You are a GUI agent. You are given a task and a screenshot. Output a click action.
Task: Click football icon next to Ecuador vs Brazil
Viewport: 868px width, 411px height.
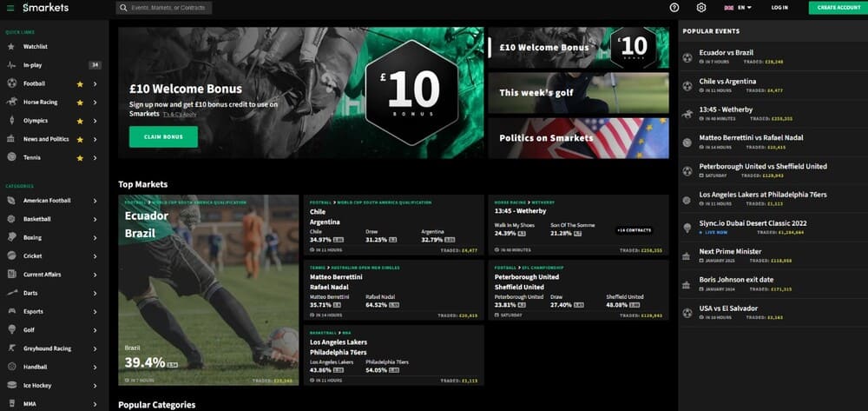[687, 57]
